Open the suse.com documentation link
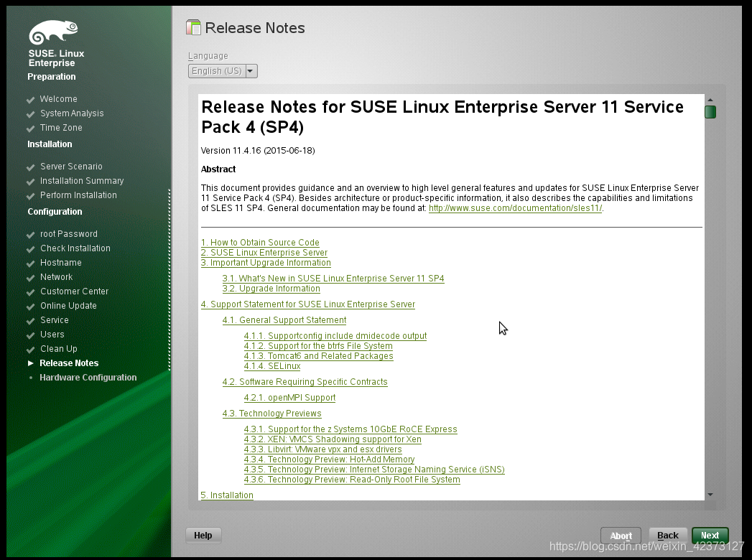Image resolution: width=752 pixels, height=560 pixels. point(515,208)
